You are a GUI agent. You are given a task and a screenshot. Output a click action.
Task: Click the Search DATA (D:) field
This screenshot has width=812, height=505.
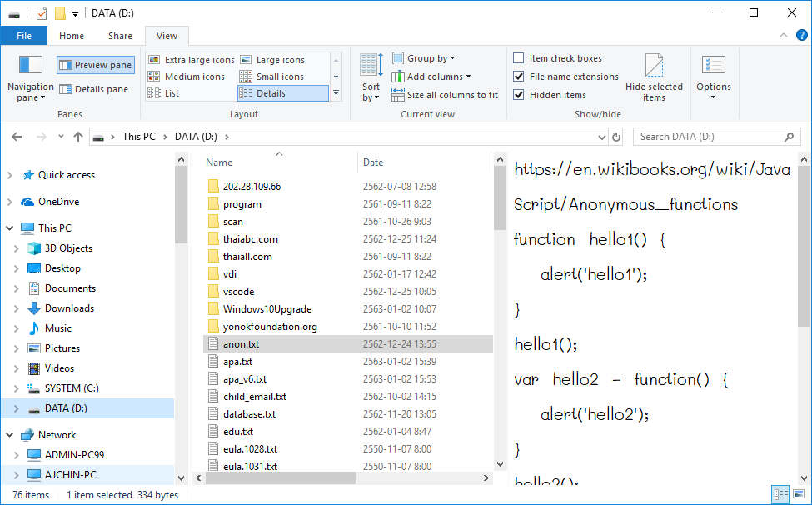(708, 137)
